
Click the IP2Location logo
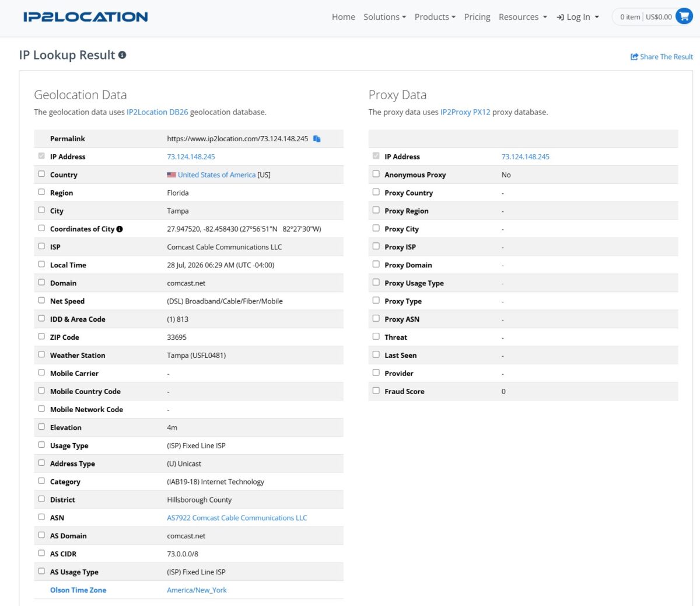click(x=85, y=17)
